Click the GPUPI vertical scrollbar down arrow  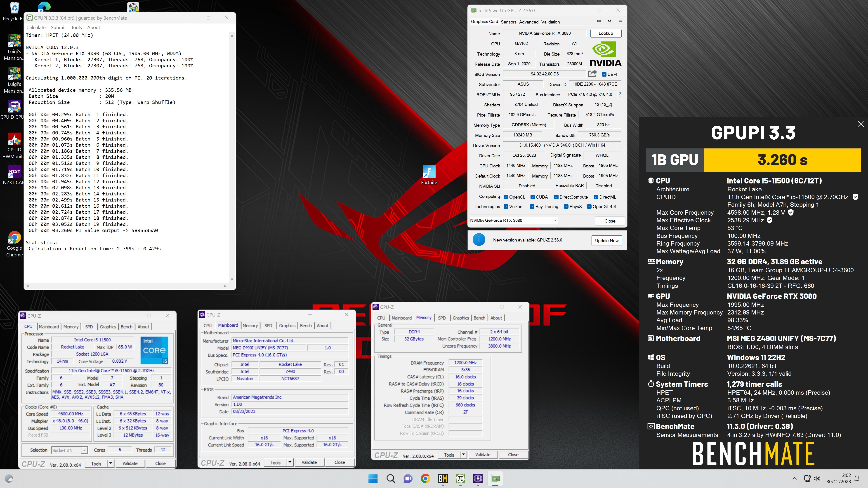(232, 279)
